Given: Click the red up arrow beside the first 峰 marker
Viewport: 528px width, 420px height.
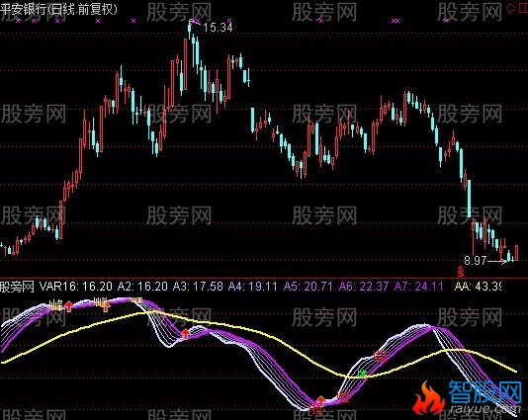Looking at the screenshot, I should [x=69, y=306].
